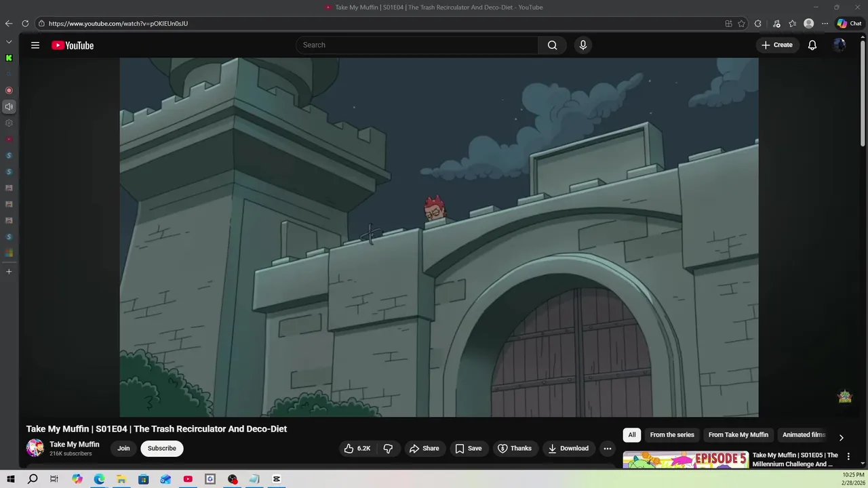Start voice search with the microphone
The height and width of the screenshot is (488, 868).
(583, 45)
